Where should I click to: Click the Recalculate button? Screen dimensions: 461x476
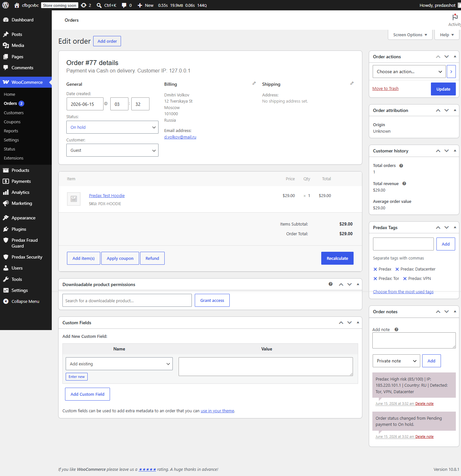pos(337,258)
